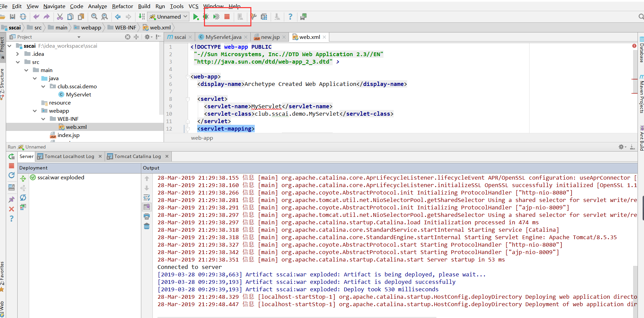Stop the server with the toolbar's red square
The image size is (644, 318).
click(x=227, y=17)
